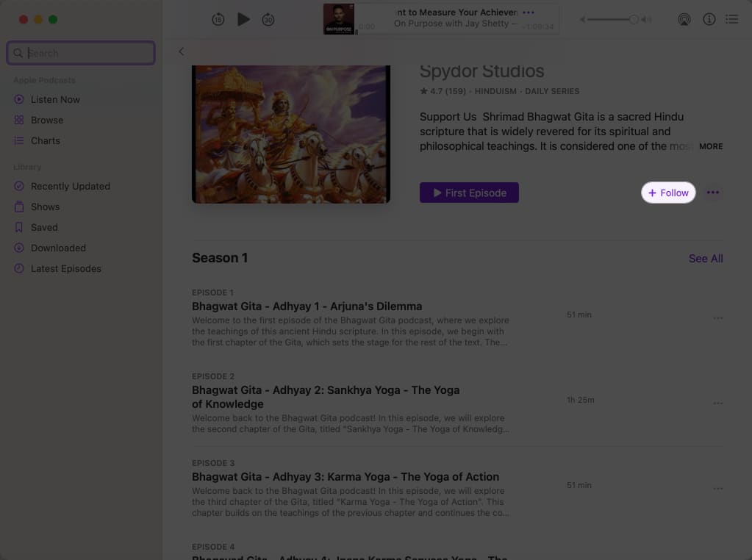752x560 pixels.
Task: Click Episode 3 description text
Action: [351, 502]
